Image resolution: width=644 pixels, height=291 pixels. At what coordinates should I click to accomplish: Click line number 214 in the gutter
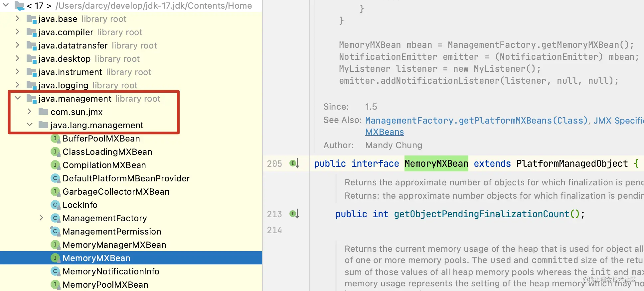point(274,230)
